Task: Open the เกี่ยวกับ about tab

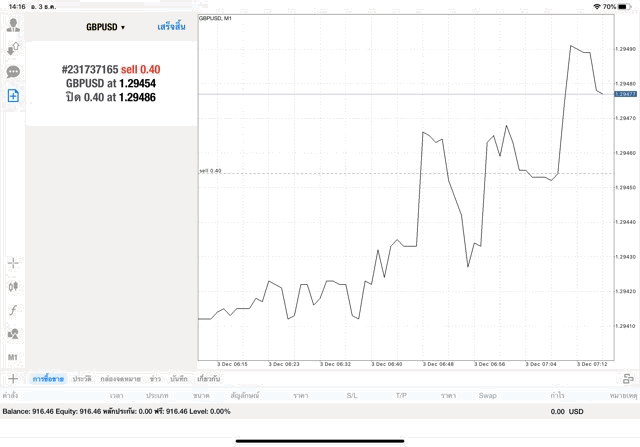Action: click(x=209, y=379)
